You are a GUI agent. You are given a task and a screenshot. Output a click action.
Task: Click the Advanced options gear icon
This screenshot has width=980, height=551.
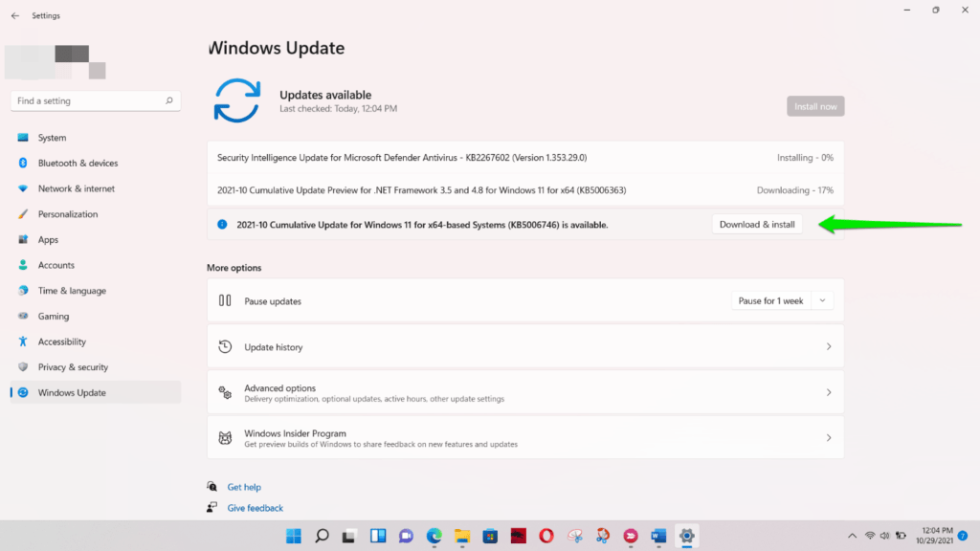click(225, 392)
